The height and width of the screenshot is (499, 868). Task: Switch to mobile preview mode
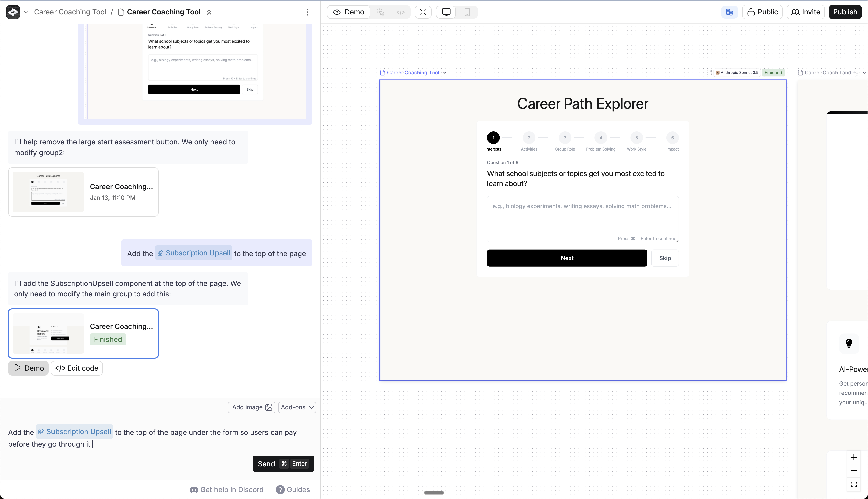pyautogui.click(x=467, y=12)
